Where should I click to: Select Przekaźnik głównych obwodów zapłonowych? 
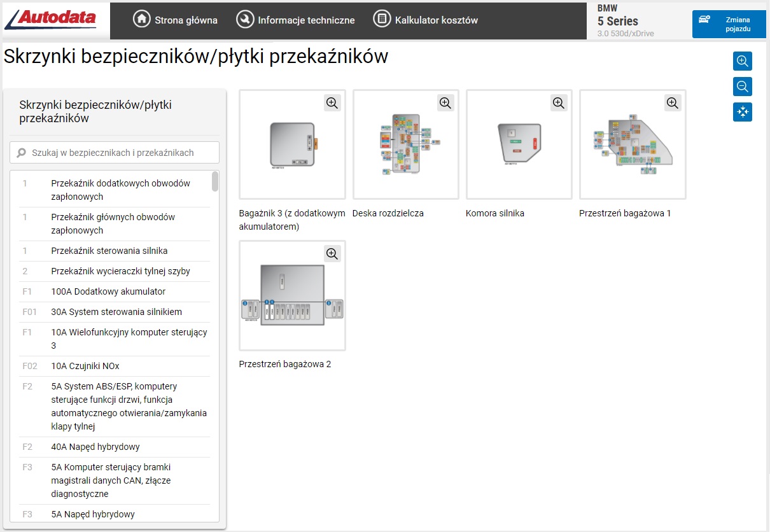[x=115, y=223]
